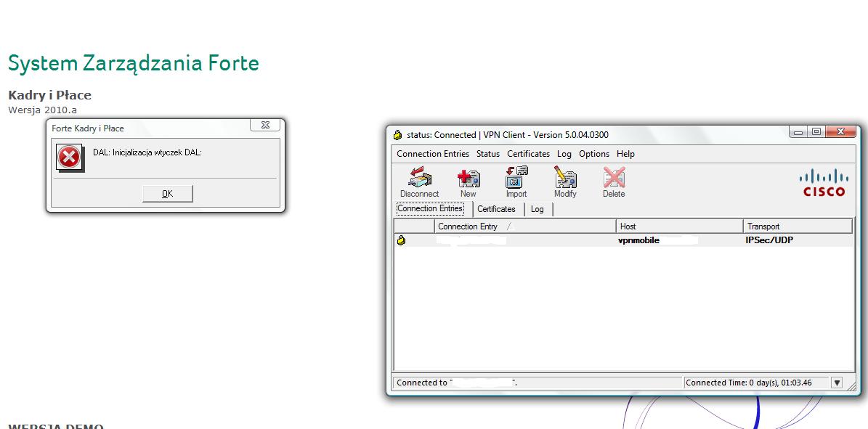Image resolution: width=868 pixels, height=429 pixels.
Task: Click the red error icon in dialog
Action: click(x=69, y=157)
